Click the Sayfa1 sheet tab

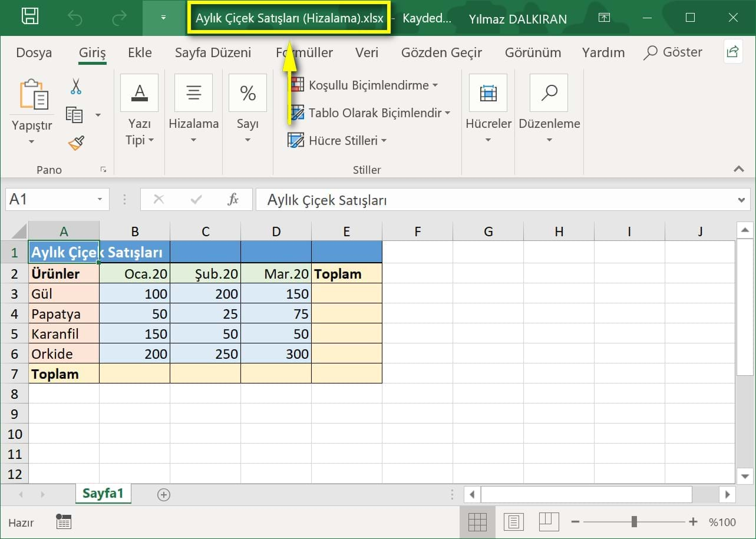coord(103,493)
